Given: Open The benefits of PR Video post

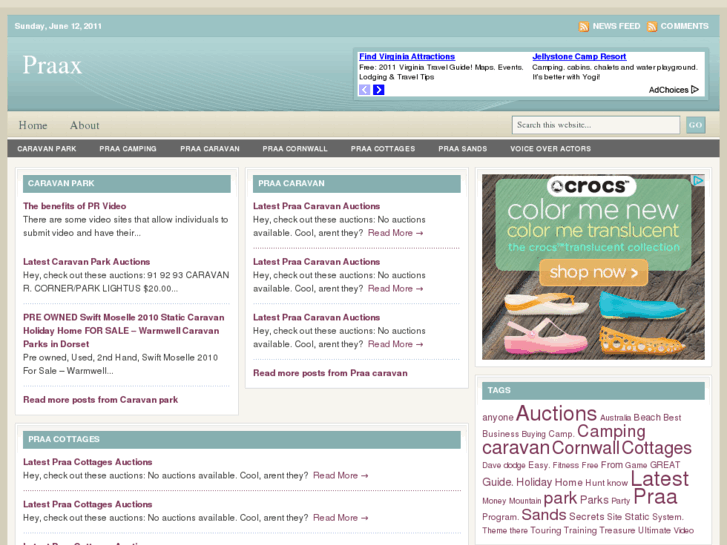Looking at the screenshot, I should point(75,206).
